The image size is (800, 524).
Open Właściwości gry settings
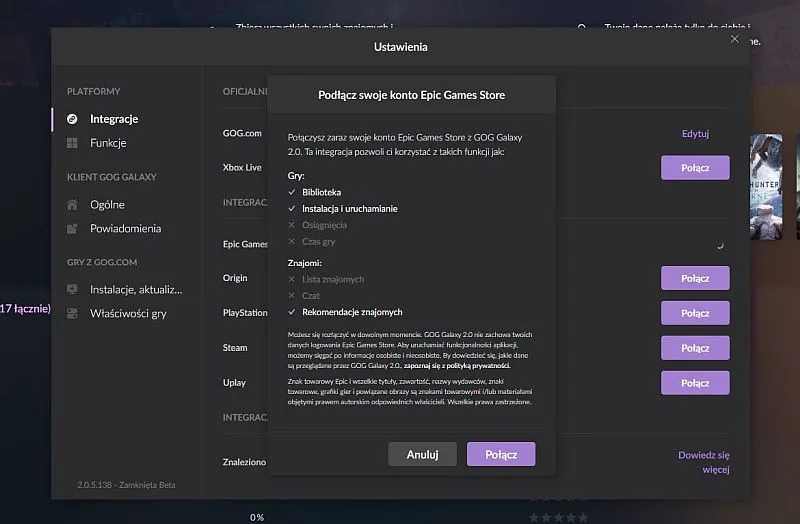[128, 313]
